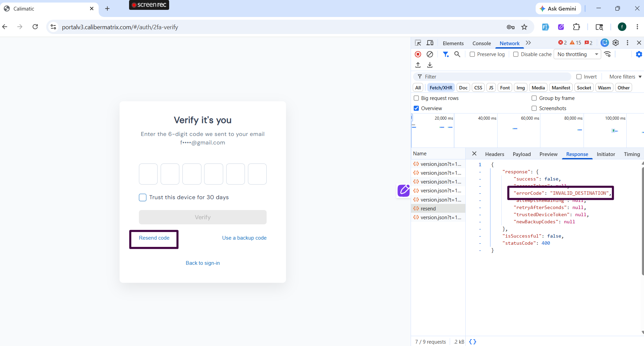Select the Fetch/XHR filter
Screen dimensions: 644x346
441,88
